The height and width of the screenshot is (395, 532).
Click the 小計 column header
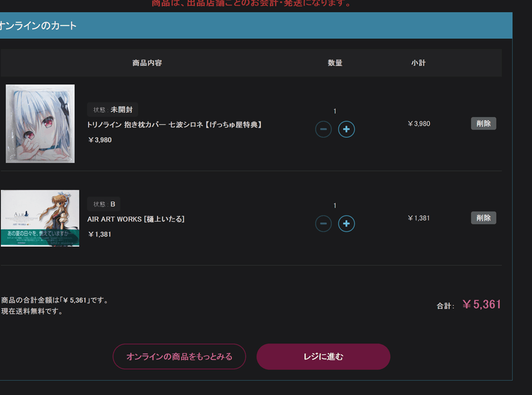click(x=418, y=63)
